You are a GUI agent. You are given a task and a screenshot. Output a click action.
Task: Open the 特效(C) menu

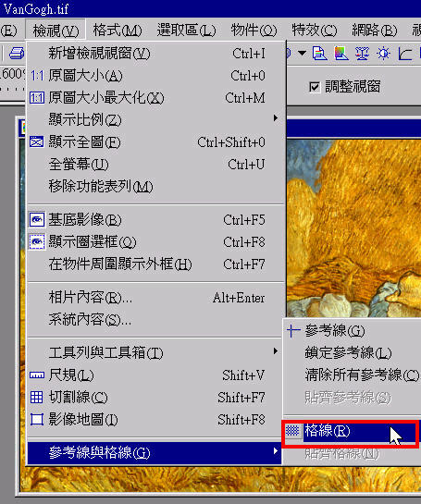pos(314,31)
